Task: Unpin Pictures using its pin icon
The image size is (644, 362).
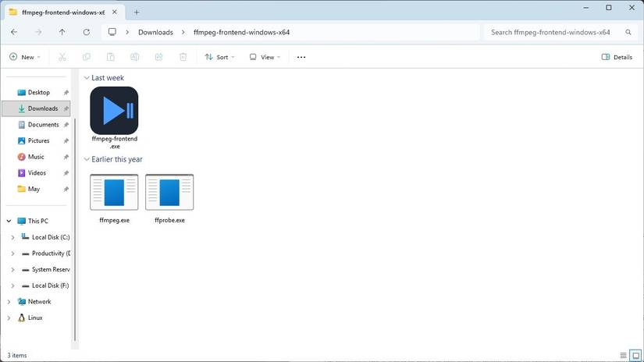Action: (x=66, y=140)
